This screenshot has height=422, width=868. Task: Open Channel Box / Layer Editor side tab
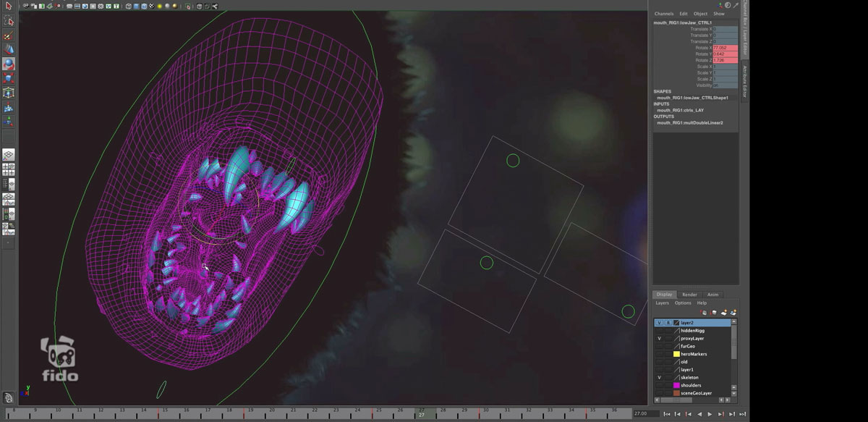pyautogui.click(x=744, y=29)
